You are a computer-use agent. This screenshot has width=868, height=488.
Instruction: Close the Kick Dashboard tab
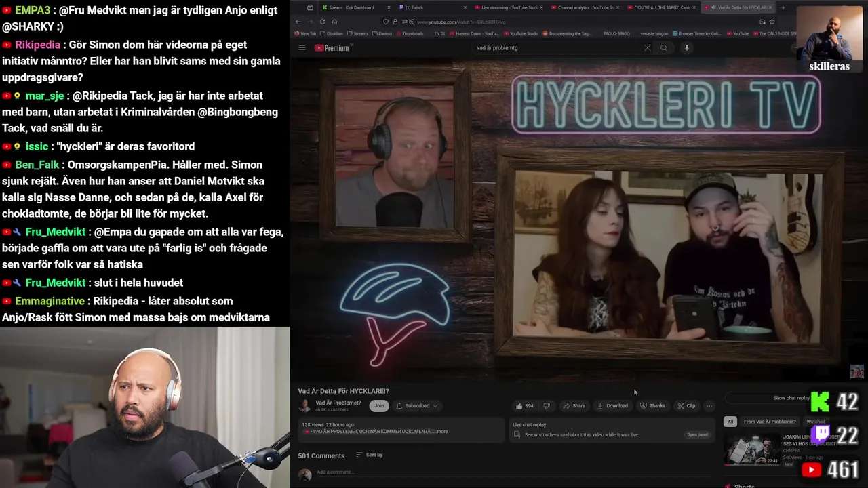[x=389, y=7]
